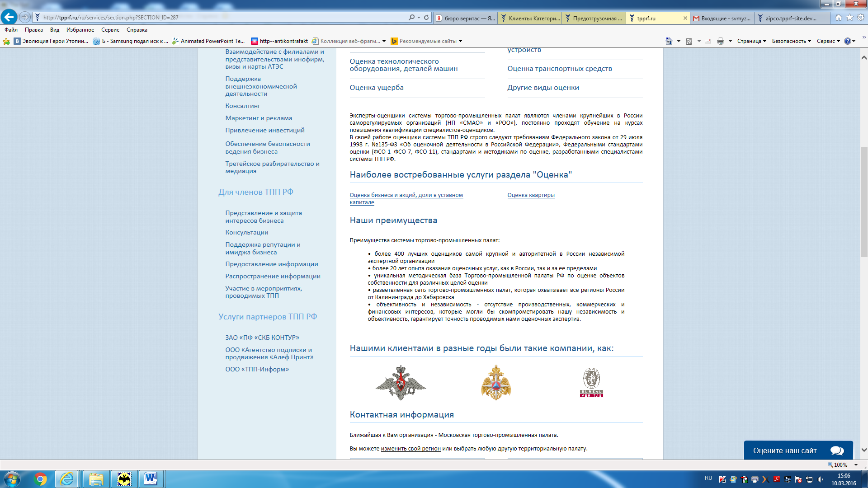
Task: Open Favorites using the star icon
Action: click(849, 18)
